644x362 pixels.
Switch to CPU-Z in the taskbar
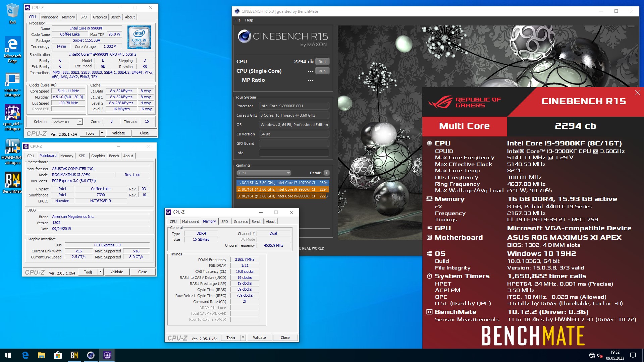(x=107, y=355)
